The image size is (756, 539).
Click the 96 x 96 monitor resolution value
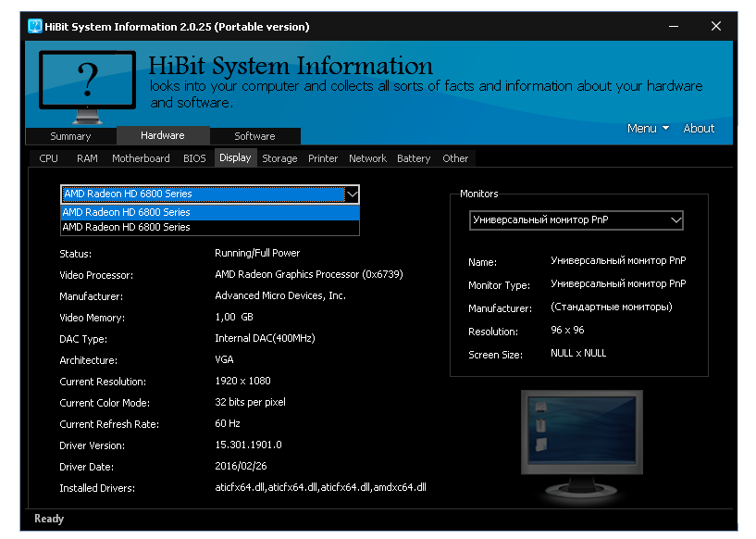tap(567, 330)
